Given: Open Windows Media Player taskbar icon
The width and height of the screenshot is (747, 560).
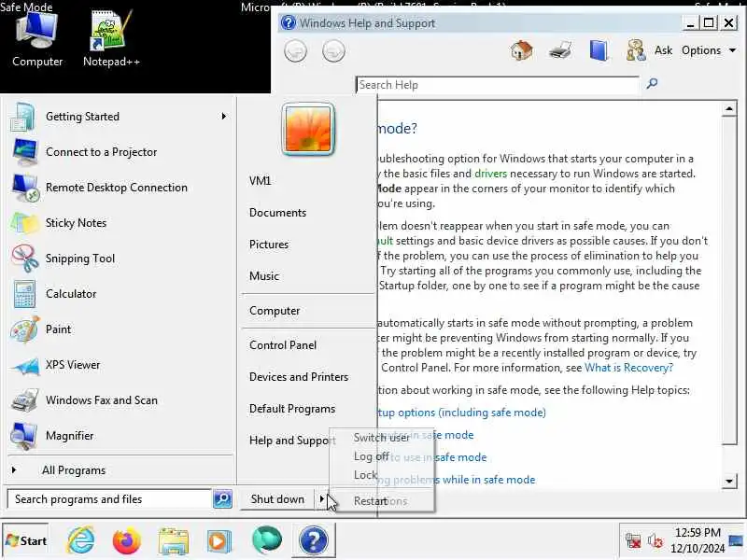Looking at the screenshot, I should [219, 541].
